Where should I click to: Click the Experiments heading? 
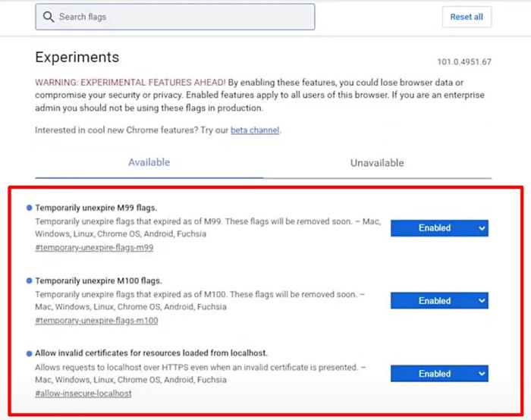77,57
